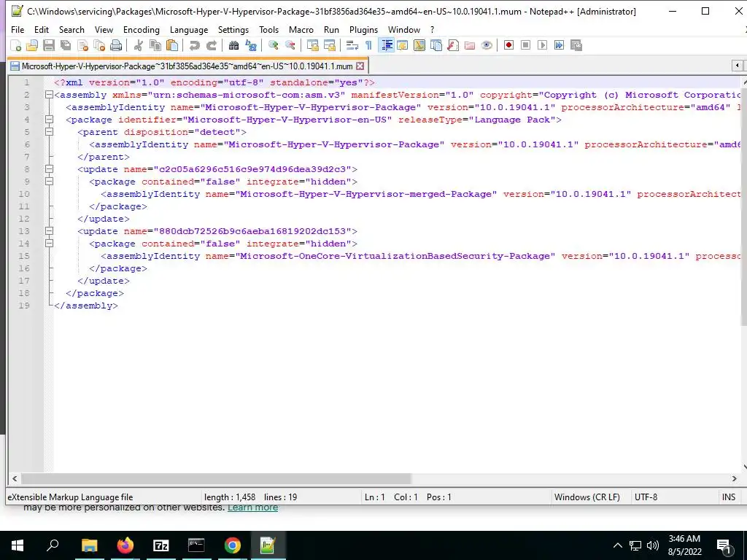Viewport: 747px width, 560px height.
Task: Collapse the parent fold marker on line 5
Action: [x=49, y=132]
